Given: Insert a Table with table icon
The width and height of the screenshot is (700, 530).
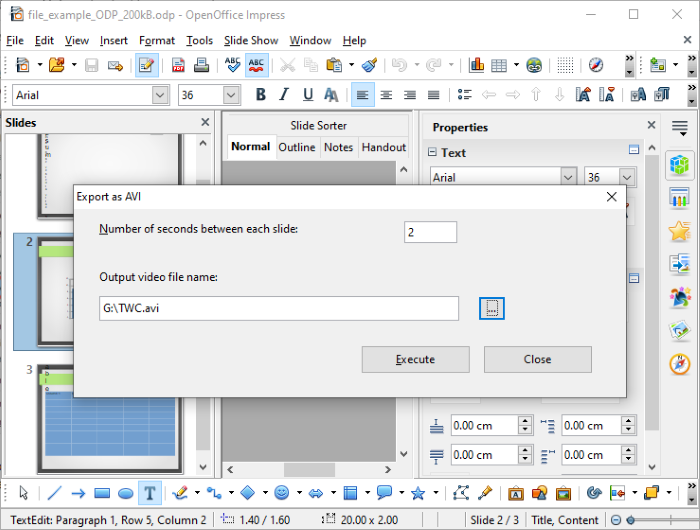Looking at the screenshot, I should tap(499, 65).
